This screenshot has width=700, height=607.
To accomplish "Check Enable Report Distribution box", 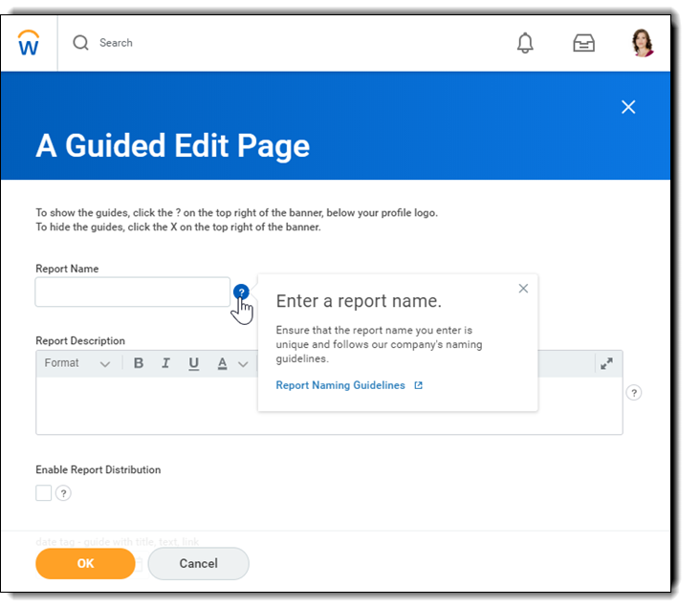I will click(x=44, y=493).
